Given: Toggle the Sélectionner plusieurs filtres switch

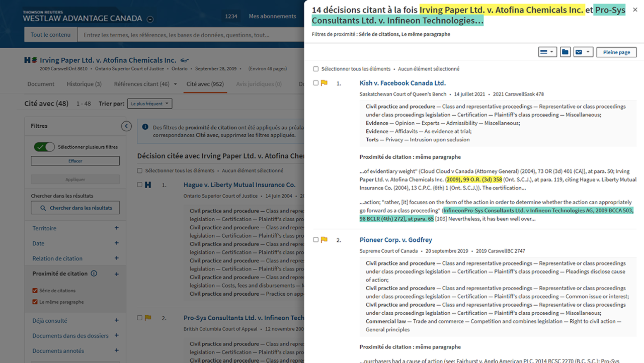Looking at the screenshot, I should [x=44, y=147].
